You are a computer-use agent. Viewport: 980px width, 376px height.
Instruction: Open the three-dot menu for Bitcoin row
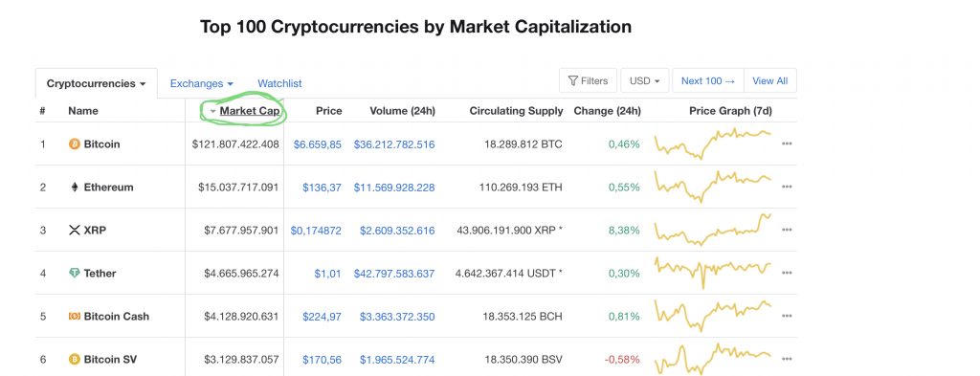pyautogui.click(x=787, y=144)
